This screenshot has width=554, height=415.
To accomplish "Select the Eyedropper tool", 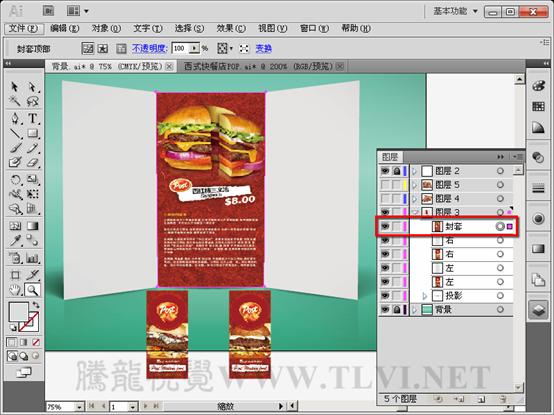I will click(x=14, y=241).
